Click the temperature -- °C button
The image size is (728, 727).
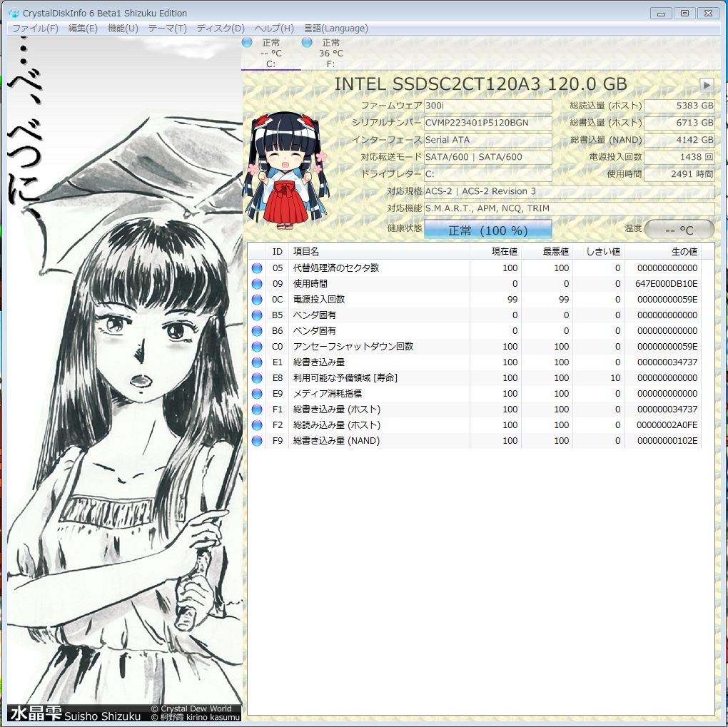click(x=679, y=229)
